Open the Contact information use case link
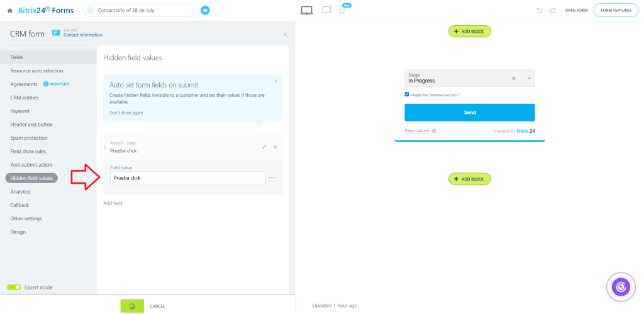The image size is (644, 314). click(82, 35)
